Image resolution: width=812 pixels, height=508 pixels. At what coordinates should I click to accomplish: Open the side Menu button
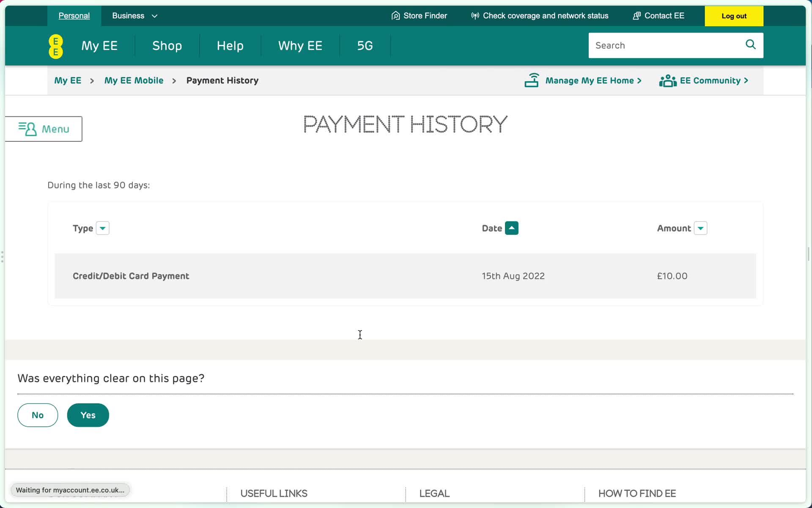[44, 129]
